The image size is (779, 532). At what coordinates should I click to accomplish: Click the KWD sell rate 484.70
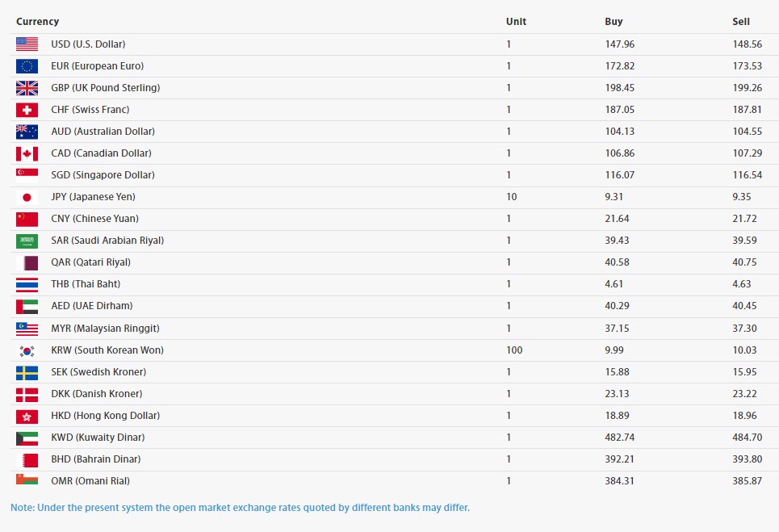click(747, 438)
